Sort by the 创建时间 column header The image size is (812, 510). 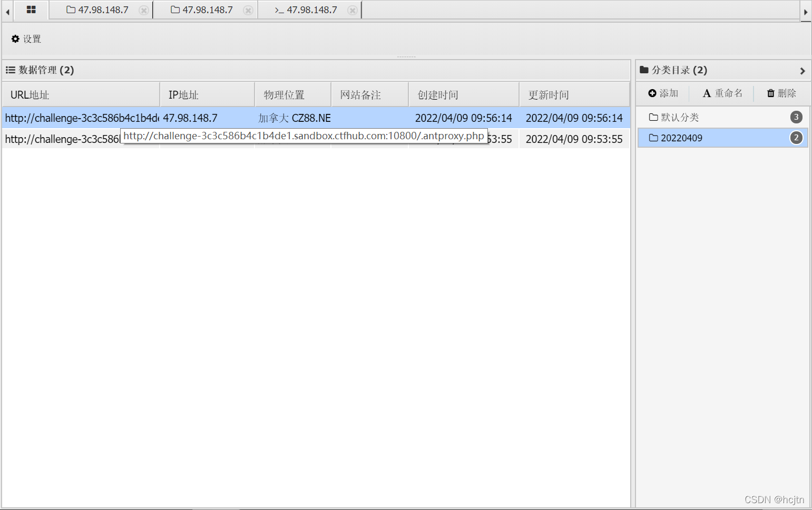pyautogui.click(x=464, y=95)
